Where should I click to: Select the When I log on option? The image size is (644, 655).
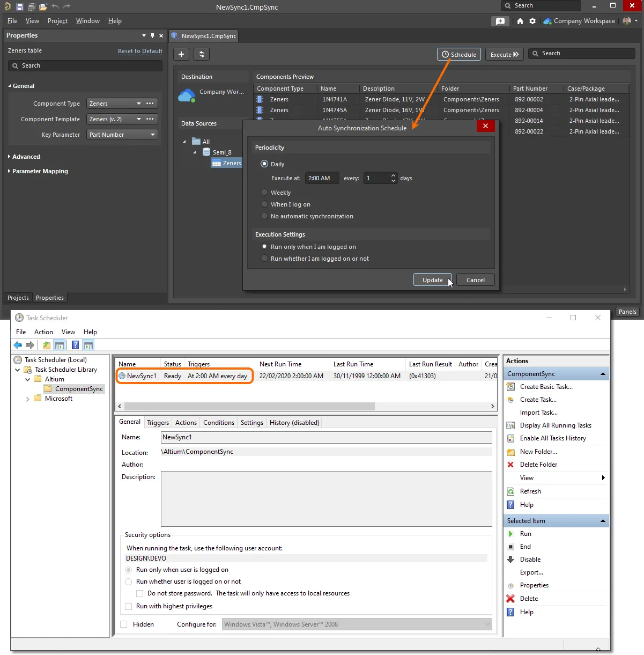pyautogui.click(x=264, y=204)
